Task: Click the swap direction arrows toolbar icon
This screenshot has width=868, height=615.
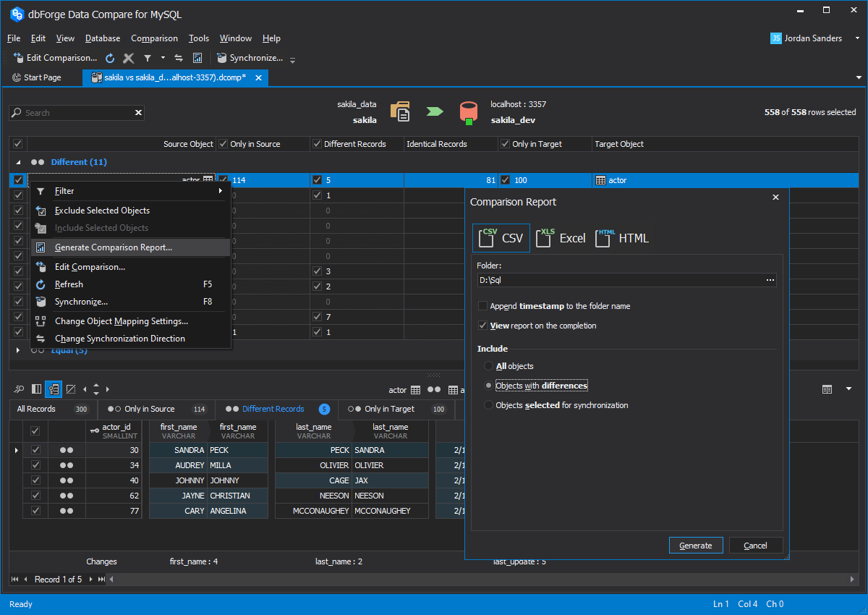Action: click(179, 58)
